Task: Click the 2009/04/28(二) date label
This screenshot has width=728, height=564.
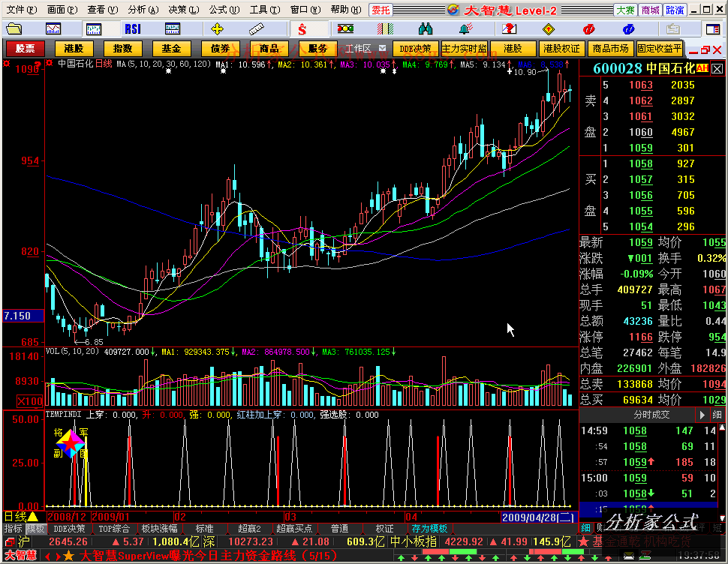Action: 538,517
